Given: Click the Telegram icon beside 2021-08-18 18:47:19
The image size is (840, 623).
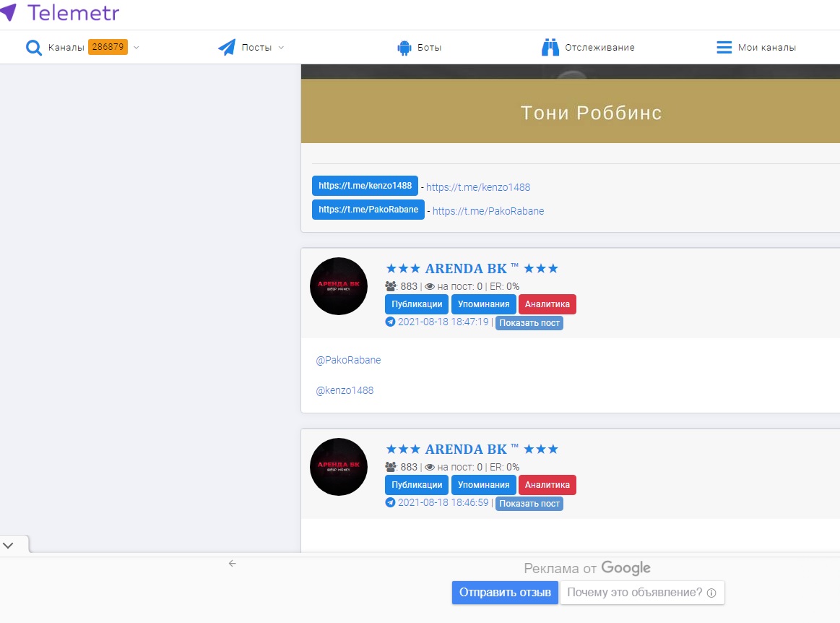Looking at the screenshot, I should 390,322.
